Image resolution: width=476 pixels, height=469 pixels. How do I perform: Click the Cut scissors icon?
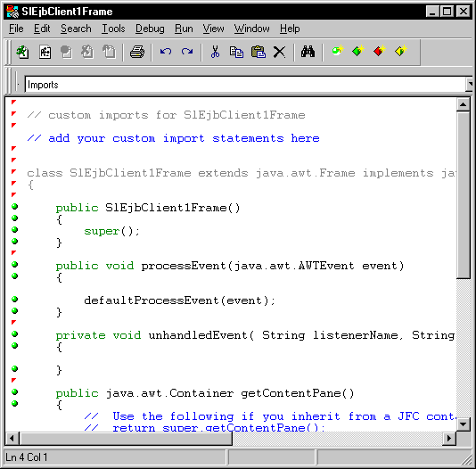point(215,52)
